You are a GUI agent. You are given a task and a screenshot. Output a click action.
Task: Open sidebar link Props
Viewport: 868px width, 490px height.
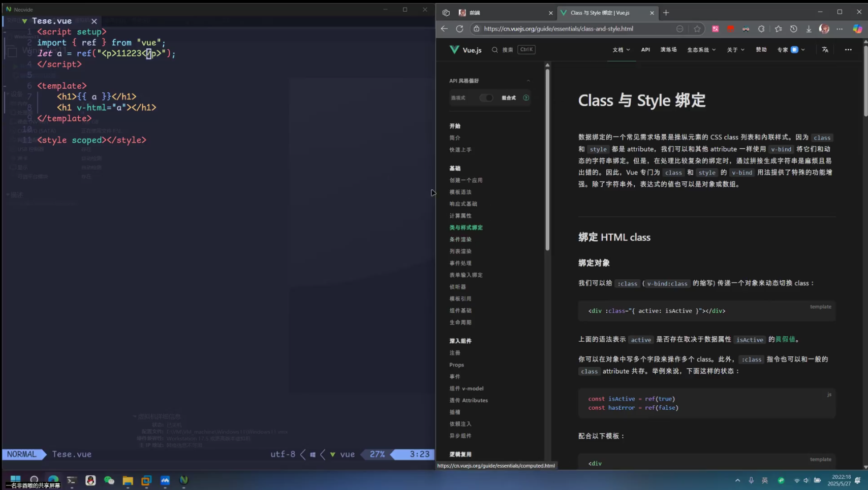tap(457, 365)
